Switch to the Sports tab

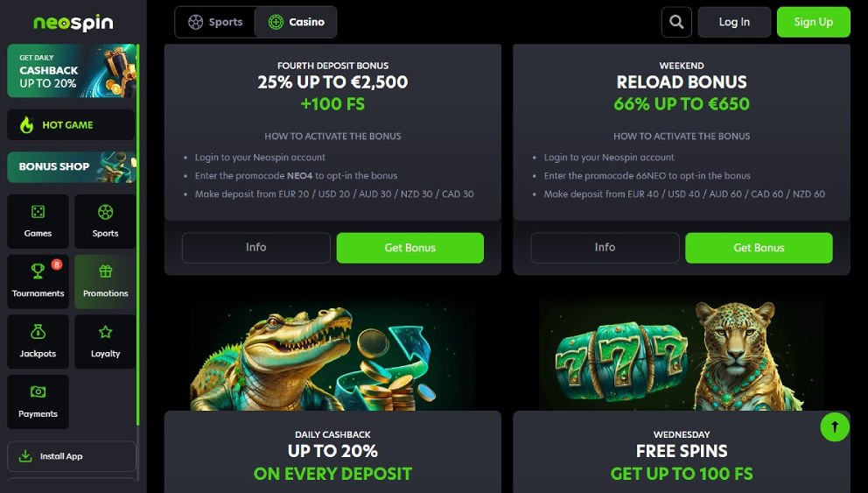[215, 22]
